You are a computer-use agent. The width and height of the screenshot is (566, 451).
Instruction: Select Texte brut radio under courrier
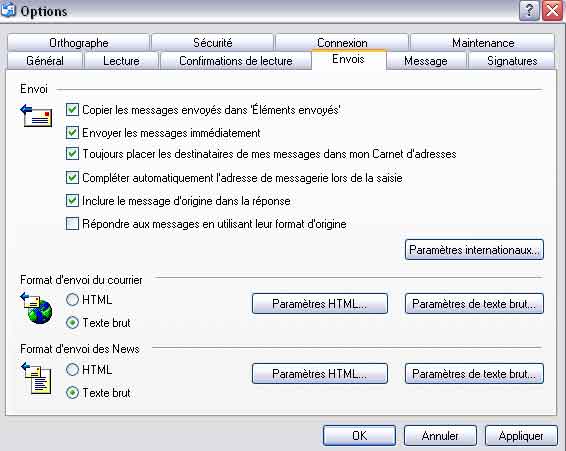click(73, 322)
